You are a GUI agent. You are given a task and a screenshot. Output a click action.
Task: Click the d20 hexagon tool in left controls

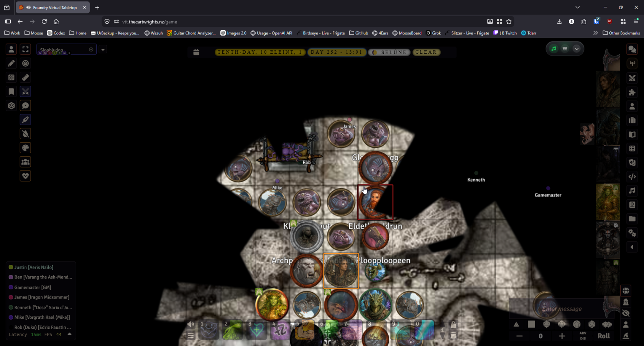pyautogui.click(x=11, y=106)
